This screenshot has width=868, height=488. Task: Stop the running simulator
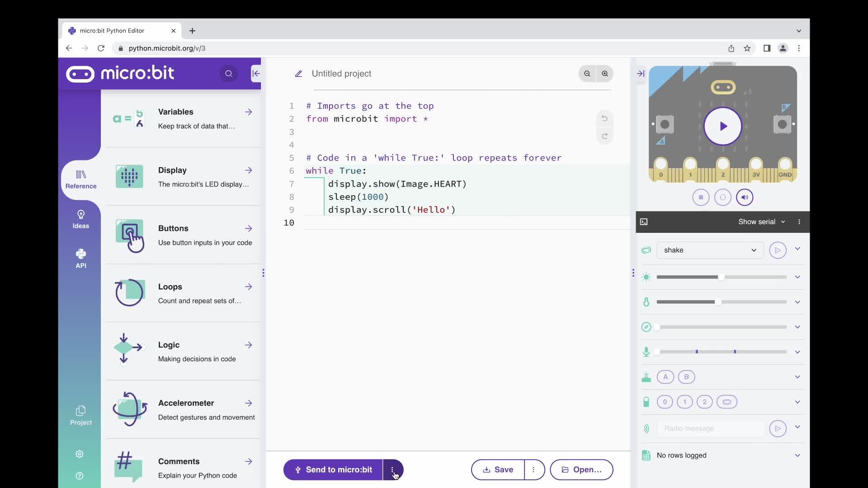pyautogui.click(x=701, y=197)
